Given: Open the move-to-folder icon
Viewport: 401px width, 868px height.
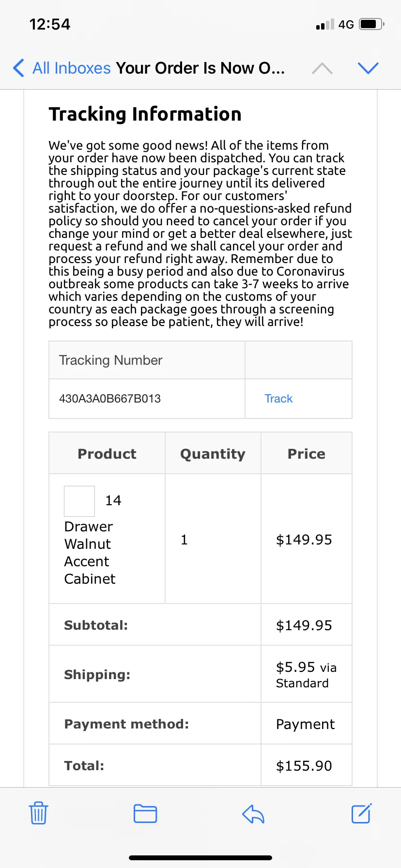Looking at the screenshot, I should coord(145,814).
